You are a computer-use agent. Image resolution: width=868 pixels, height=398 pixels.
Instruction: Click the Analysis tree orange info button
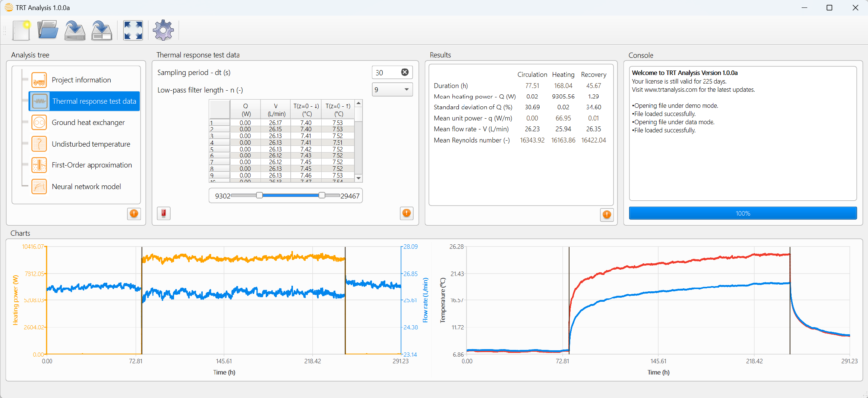[x=134, y=213]
